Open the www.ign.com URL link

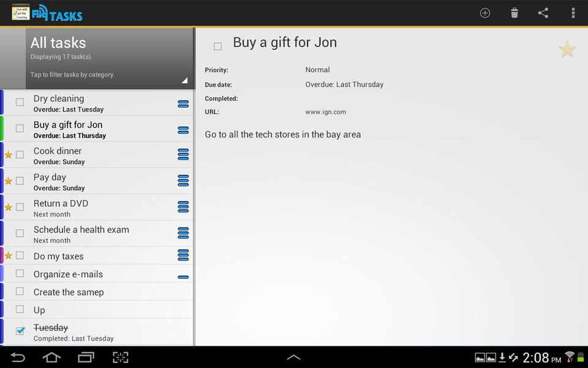tap(325, 112)
